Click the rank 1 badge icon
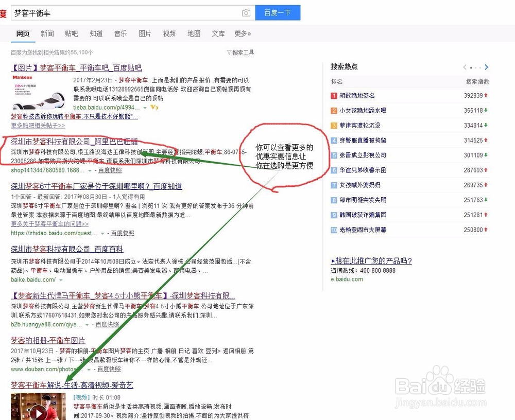Screen dimensions: 515x420 (x=334, y=96)
